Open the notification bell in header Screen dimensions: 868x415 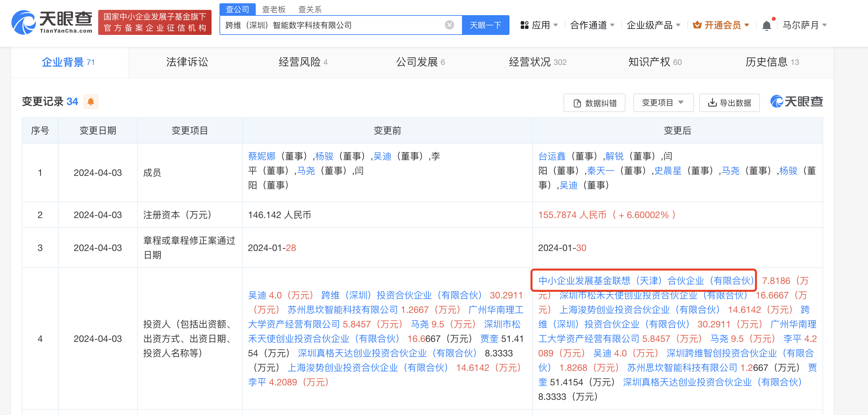pyautogui.click(x=766, y=25)
